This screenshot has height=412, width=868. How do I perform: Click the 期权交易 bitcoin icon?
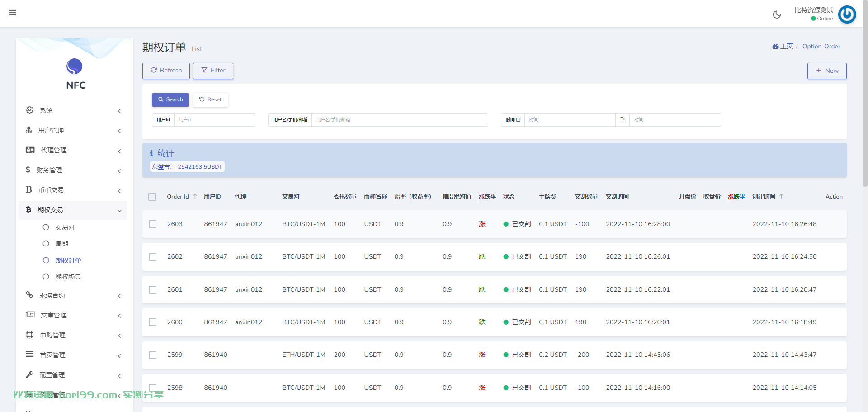point(28,209)
